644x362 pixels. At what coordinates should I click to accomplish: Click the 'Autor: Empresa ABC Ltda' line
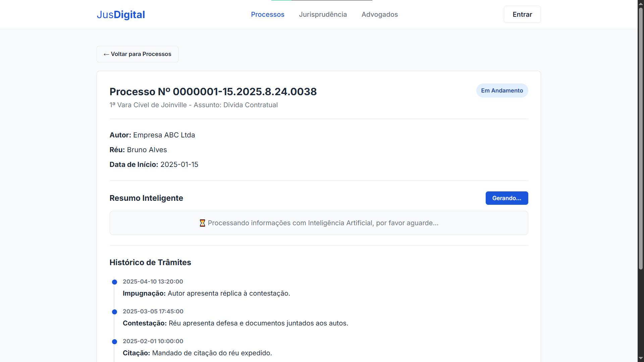(152, 135)
